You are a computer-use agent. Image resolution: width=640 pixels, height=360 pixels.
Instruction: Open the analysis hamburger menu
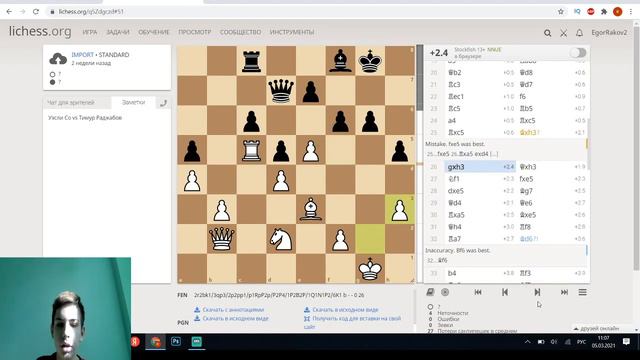[582, 292]
